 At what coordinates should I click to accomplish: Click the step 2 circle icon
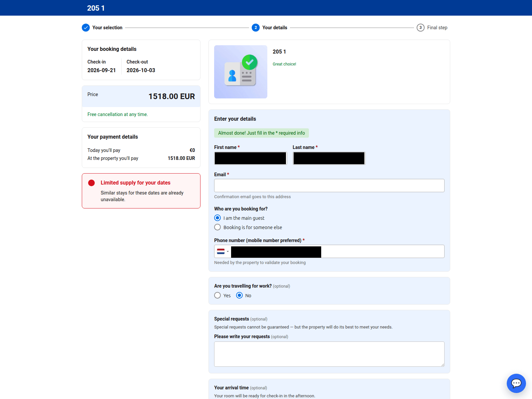(256, 28)
